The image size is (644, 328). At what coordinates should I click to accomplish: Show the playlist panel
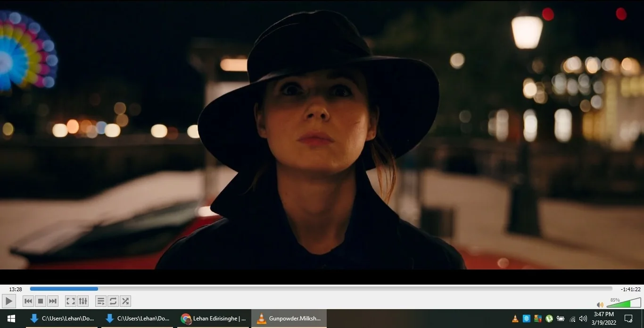[x=100, y=301]
